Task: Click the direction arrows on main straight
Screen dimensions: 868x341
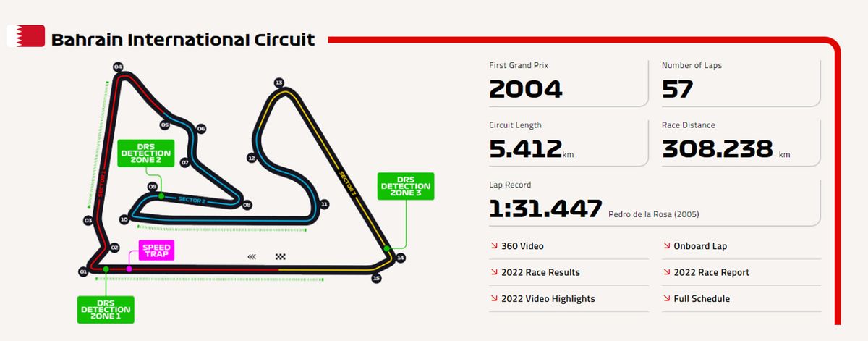Action: click(x=252, y=256)
